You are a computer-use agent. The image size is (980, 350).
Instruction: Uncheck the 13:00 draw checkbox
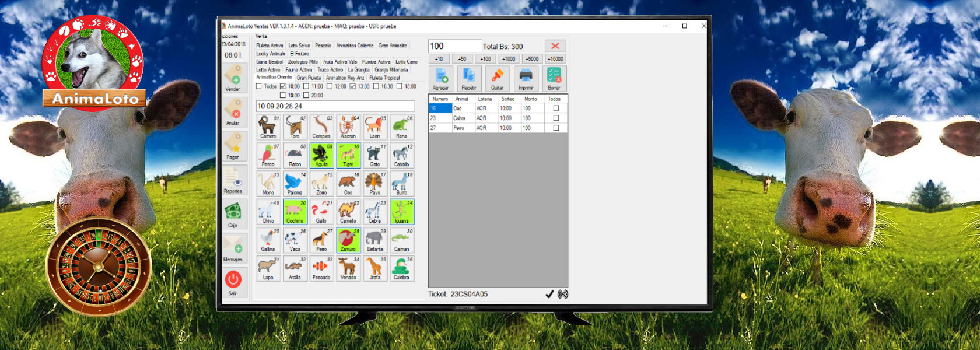(x=353, y=86)
